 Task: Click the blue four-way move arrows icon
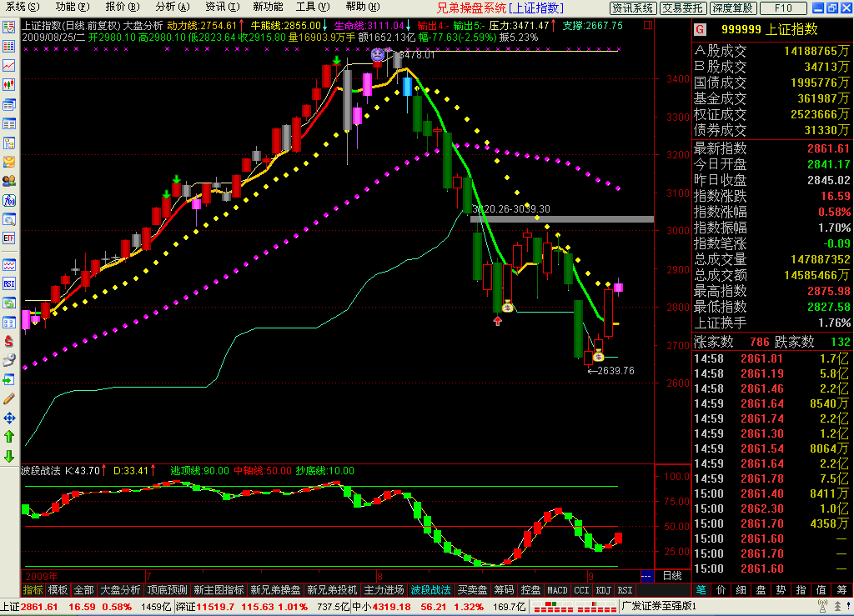(8, 418)
